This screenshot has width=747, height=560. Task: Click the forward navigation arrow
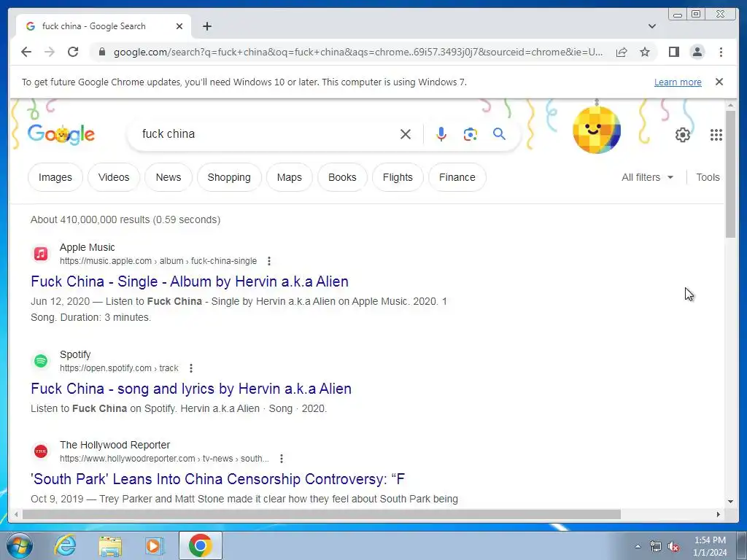click(x=50, y=52)
